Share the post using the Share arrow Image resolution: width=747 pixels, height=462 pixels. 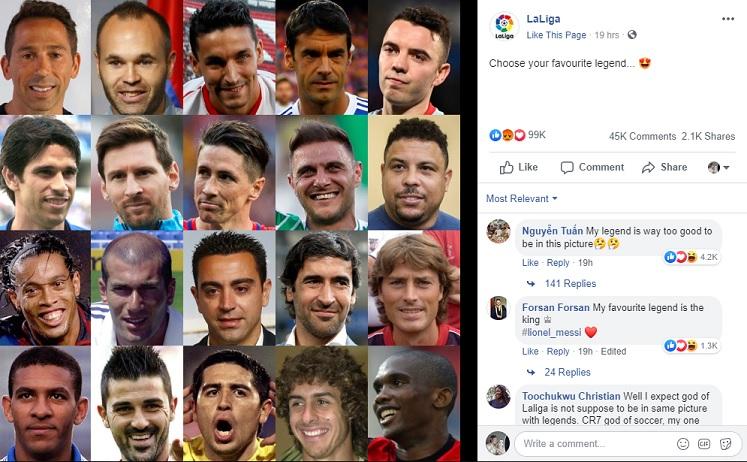click(x=664, y=167)
